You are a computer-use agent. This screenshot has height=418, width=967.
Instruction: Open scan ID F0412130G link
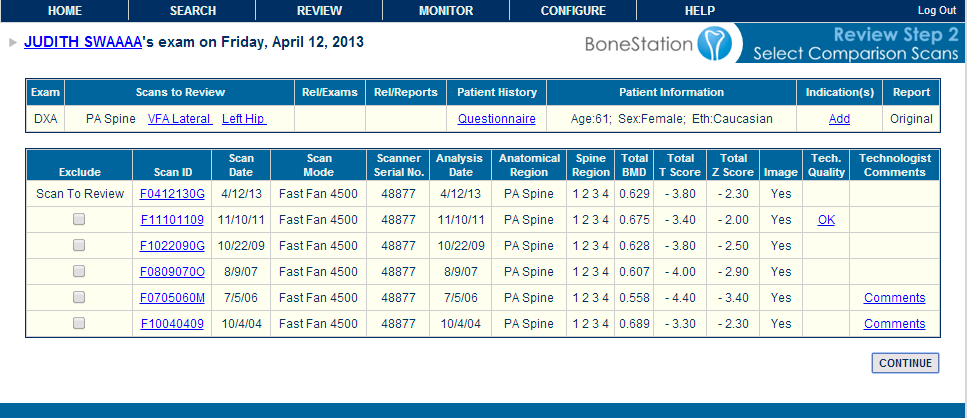point(172,194)
